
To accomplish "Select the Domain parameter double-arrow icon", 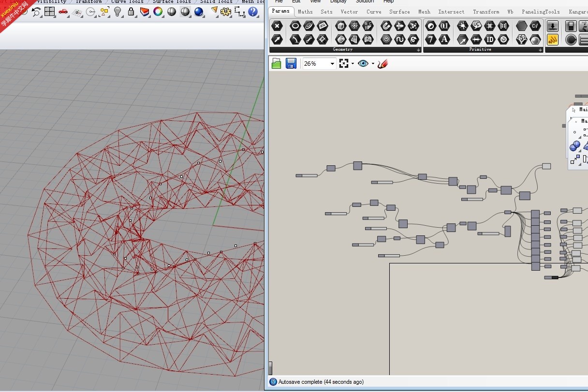I will pos(476,39).
